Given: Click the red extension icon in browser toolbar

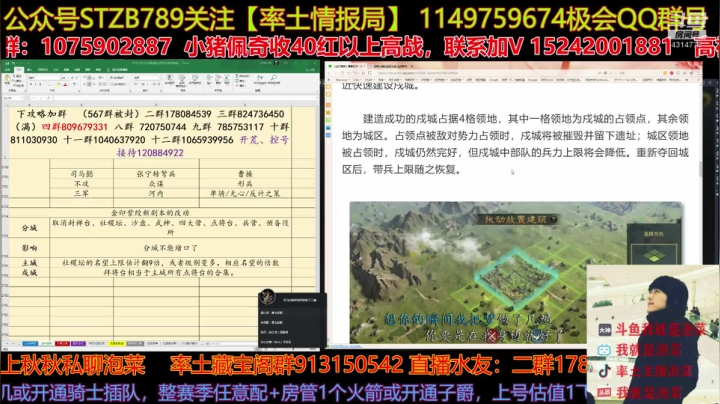Looking at the screenshot, I should pyautogui.click(x=671, y=73).
